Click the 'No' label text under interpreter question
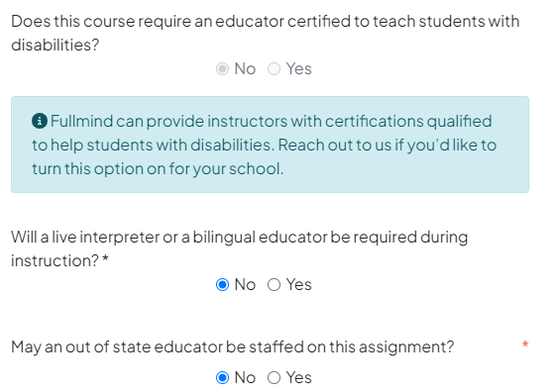The height and width of the screenshot is (392, 555). tap(245, 284)
